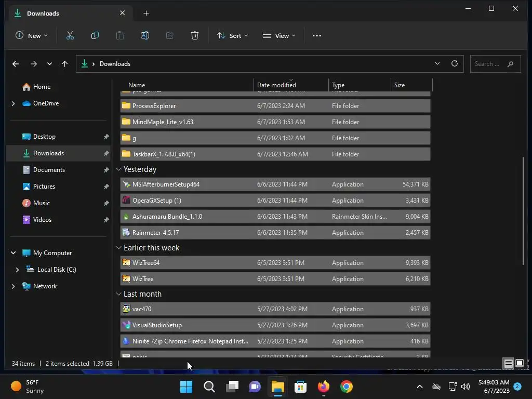Select the ProcessExplorer folder

coord(275,106)
